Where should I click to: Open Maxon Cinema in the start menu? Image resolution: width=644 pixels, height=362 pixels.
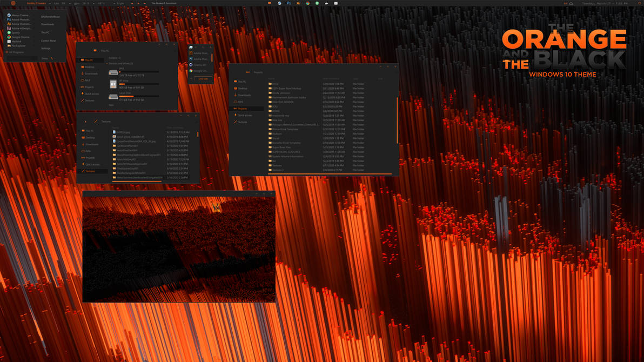pyautogui.click(x=19, y=15)
